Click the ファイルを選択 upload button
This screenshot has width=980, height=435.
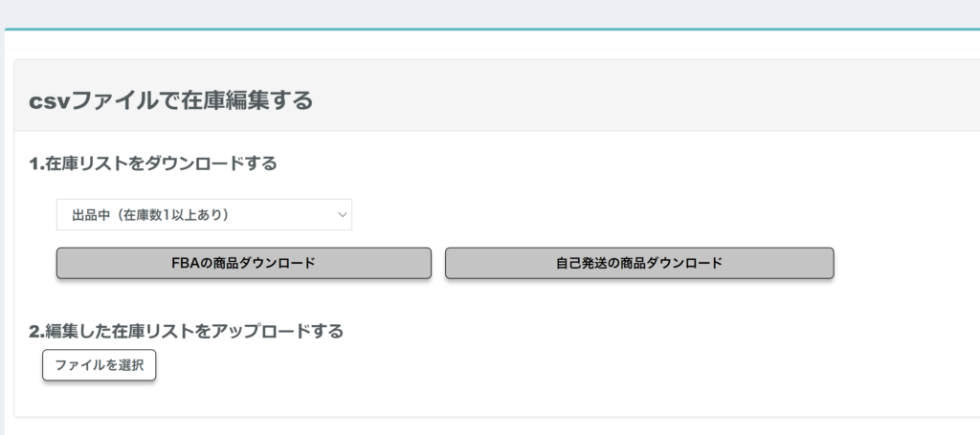pyautogui.click(x=99, y=366)
